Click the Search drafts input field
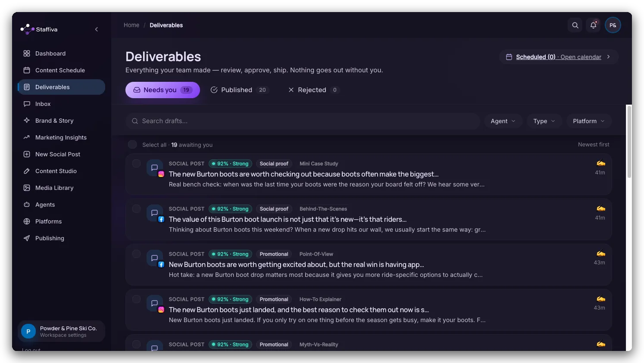This screenshot has width=644, height=363. (303, 121)
